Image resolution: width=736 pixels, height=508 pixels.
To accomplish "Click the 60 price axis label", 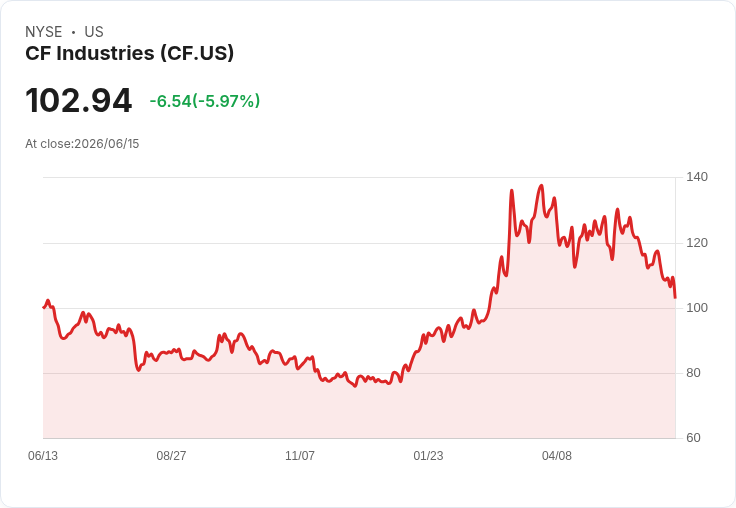I will (693, 438).
